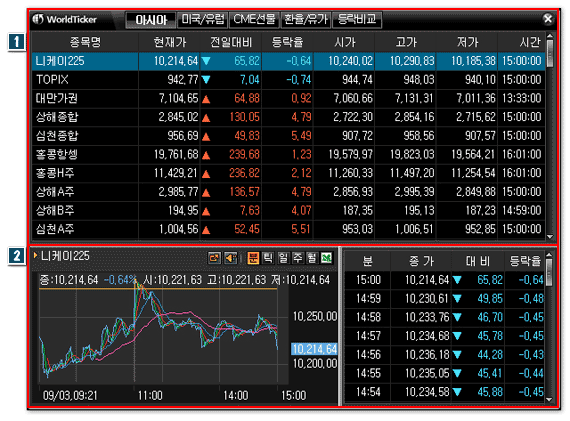
Task: Select the 상해종합 row
Action: pyautogui.click(x=289, y=117)
